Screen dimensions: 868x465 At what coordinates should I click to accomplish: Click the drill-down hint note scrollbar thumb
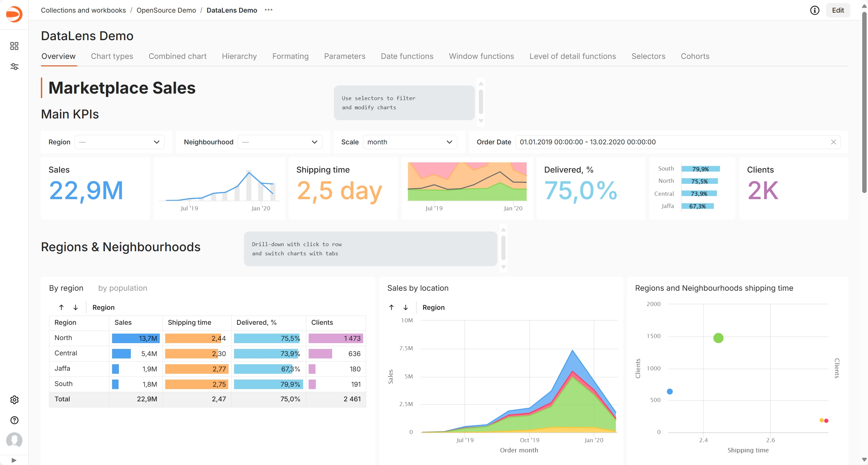tap(503, 247)
